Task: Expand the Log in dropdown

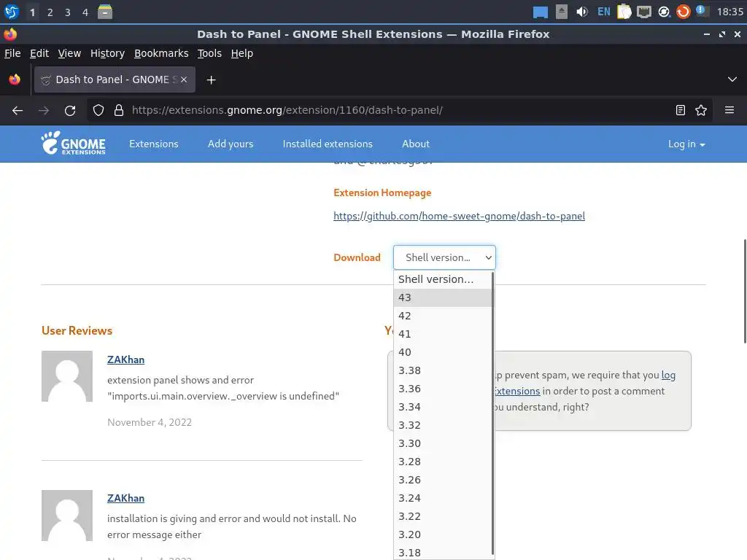Action: 686,144
